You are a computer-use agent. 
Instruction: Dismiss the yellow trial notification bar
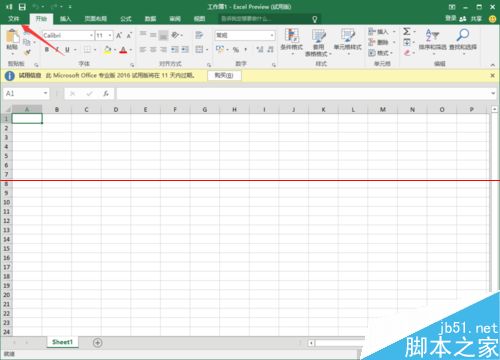[x=492, y=75]
